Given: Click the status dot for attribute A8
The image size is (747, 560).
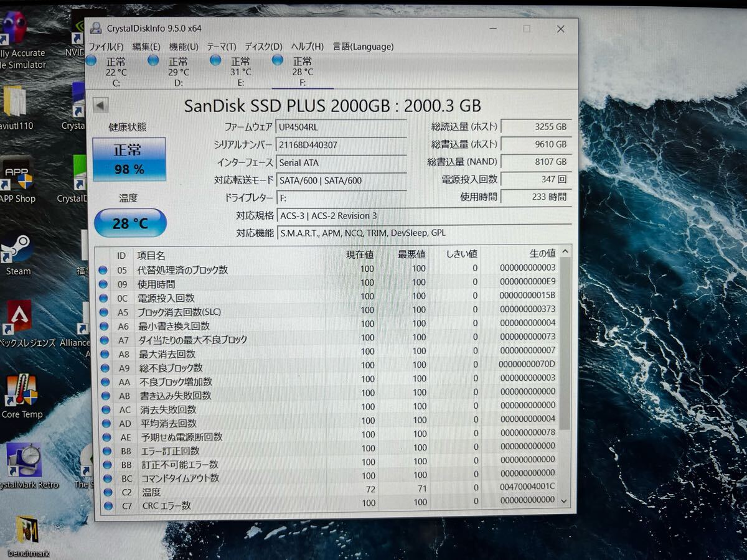Looking at the screenshot, I should tap(105, 354).
